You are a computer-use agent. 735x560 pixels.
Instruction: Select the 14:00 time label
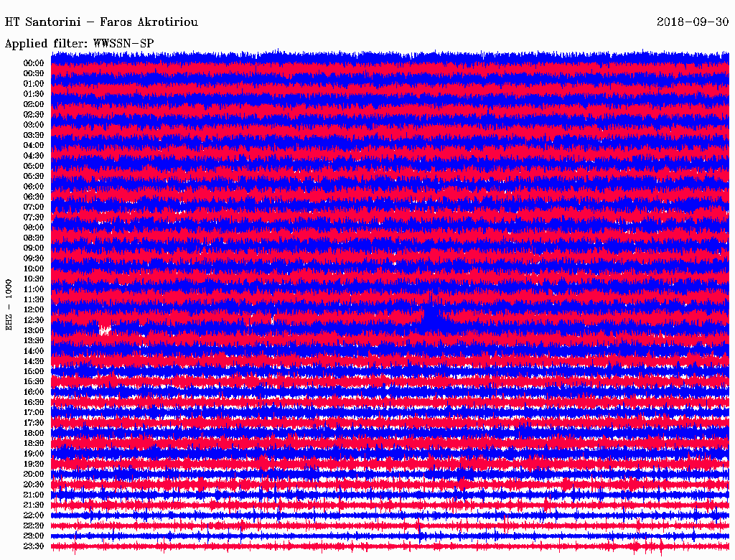tap(34, 351)
